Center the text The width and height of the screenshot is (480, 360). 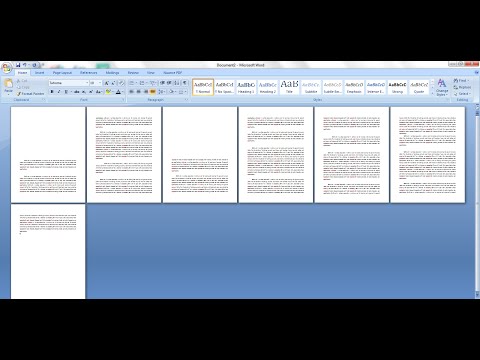click(x=138, y=92)
